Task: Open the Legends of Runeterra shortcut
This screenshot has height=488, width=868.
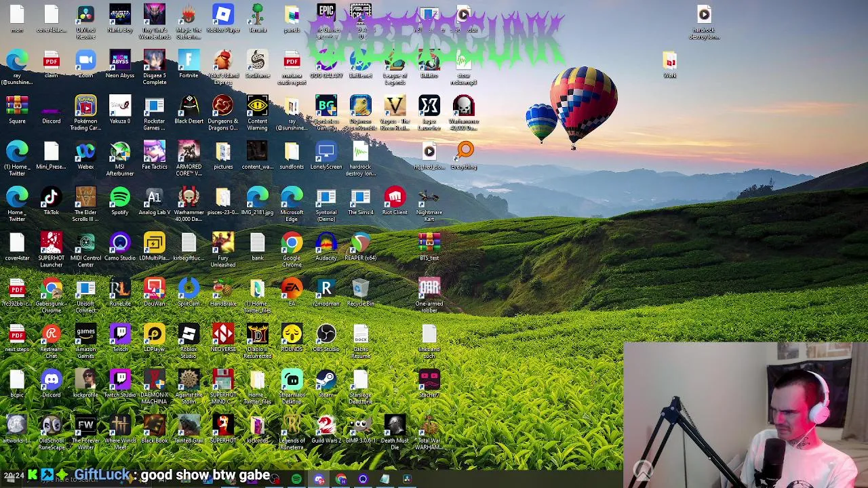Action: (292, 432)
